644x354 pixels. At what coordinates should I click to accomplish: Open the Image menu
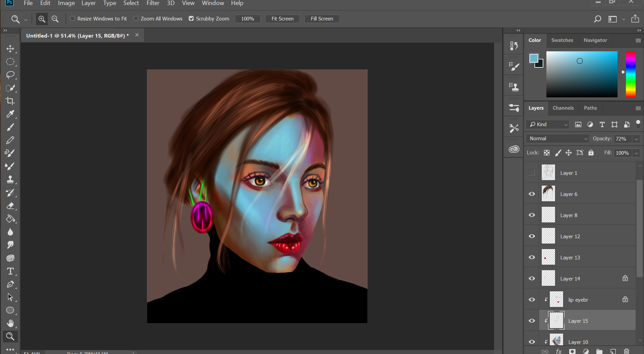pyautogui.click(x=66, y=3)
